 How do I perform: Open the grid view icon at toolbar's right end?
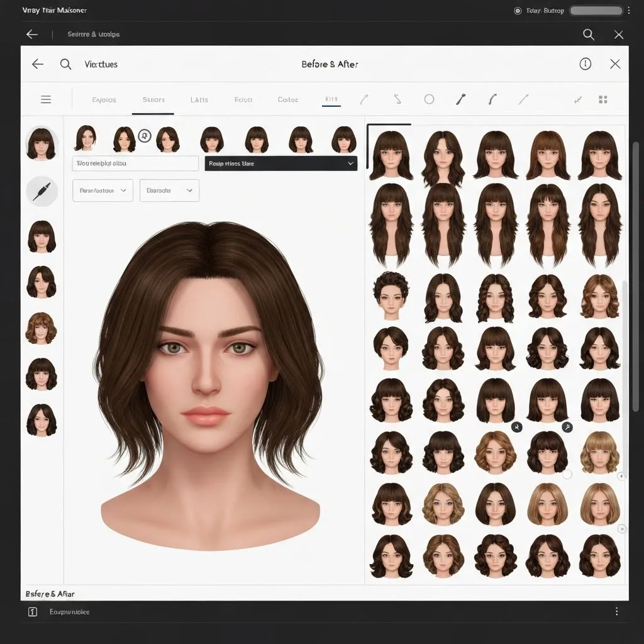pyautogui.click(x=602, y=99)
